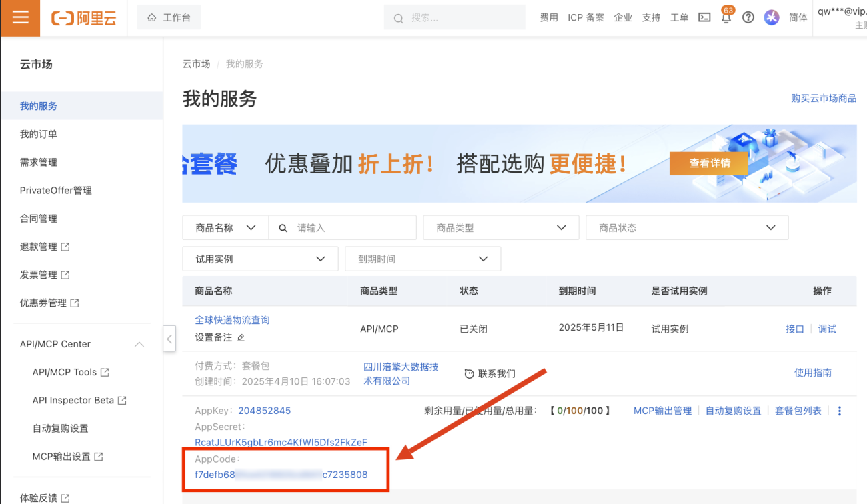Open the 支持 menu
This screenshot has height=504, width=867.
(651, 18)
